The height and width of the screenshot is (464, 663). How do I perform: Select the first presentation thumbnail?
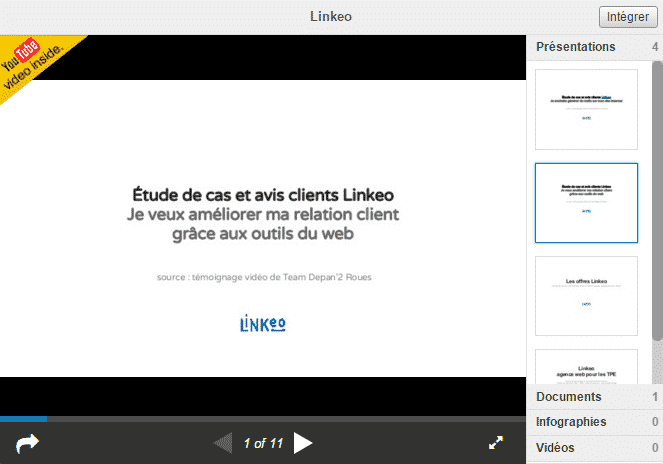[586, 110]
